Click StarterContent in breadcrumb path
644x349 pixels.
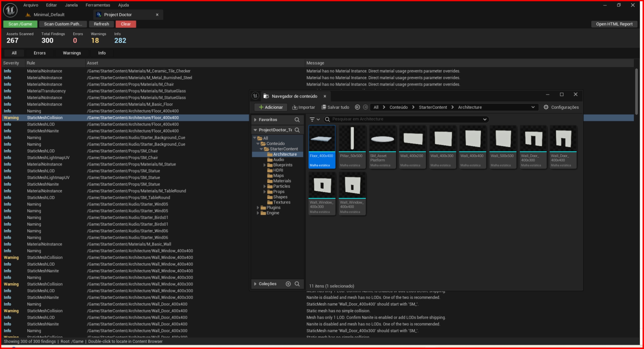point(433,107)
